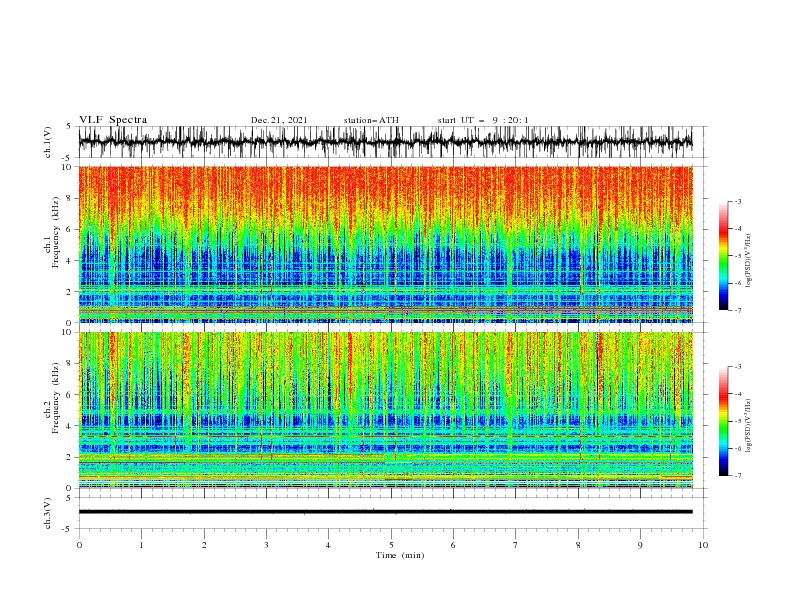This screenshot has width=792, height=612.
Task: Click time axis tick label "7"
Action: click(x=516, y=545)
